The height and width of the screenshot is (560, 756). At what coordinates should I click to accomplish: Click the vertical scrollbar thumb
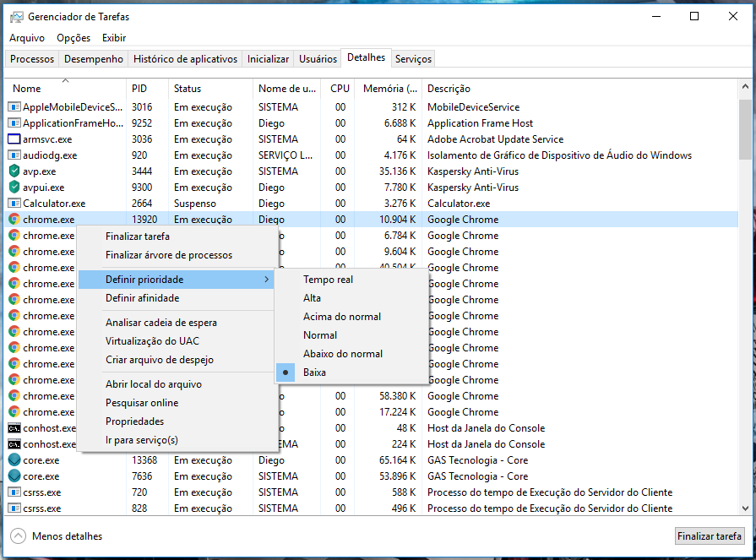coord(745,129)
